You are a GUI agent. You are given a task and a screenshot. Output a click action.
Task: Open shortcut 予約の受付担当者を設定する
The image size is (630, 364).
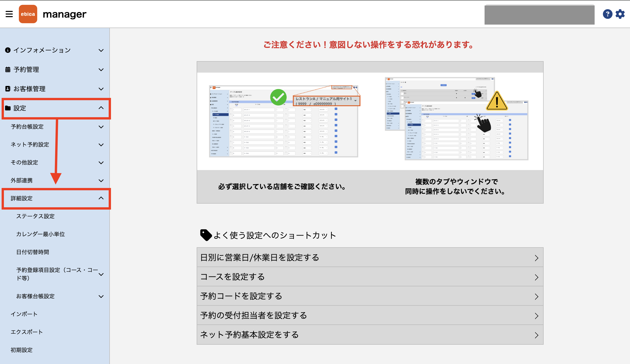(x=370, y=315)
